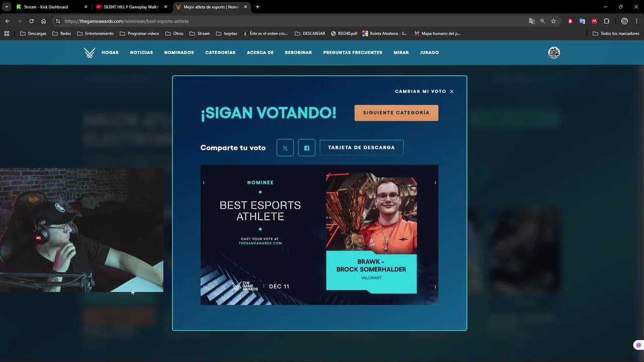Viewport: 644px width, 362px height.
Task: Open Todos los marcadores folder
Action: (616, 34)
